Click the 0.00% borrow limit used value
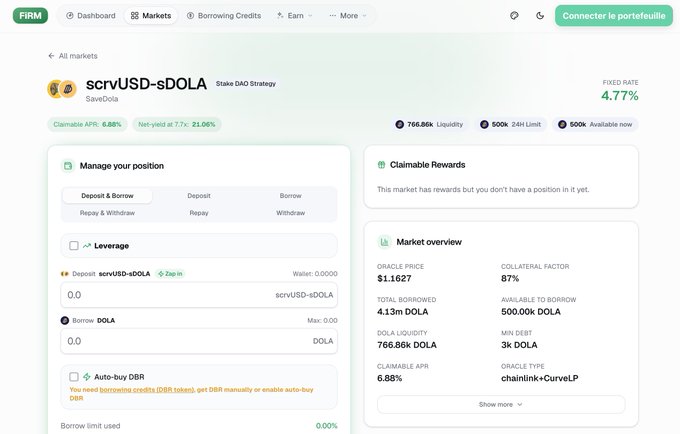Viewport: 680px width, 434px height. pos(327,426)
